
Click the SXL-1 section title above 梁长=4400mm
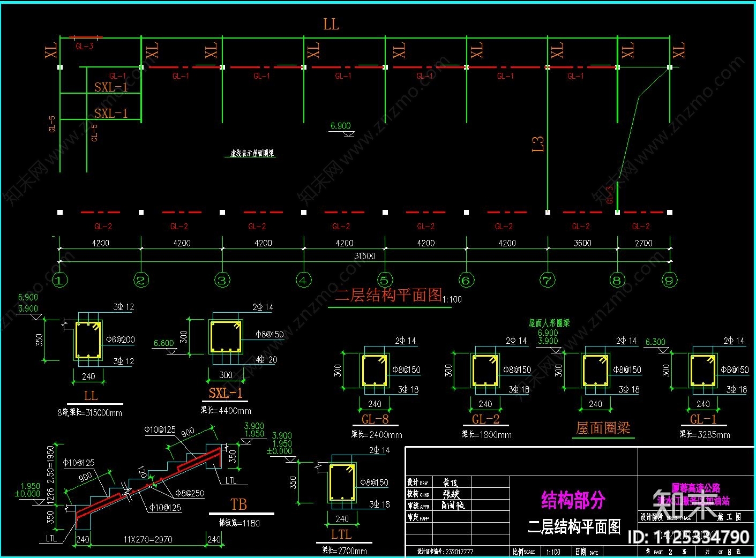226,393
